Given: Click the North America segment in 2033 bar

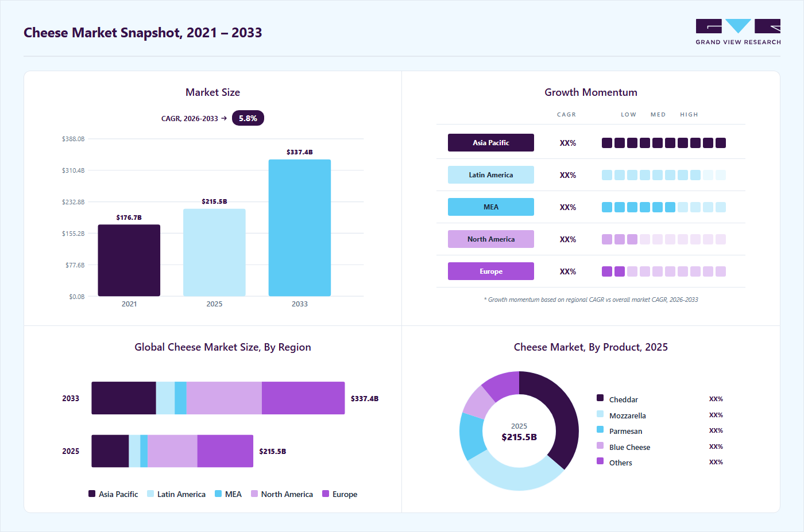Looking at the screenshot, I should tap(224, 398).
